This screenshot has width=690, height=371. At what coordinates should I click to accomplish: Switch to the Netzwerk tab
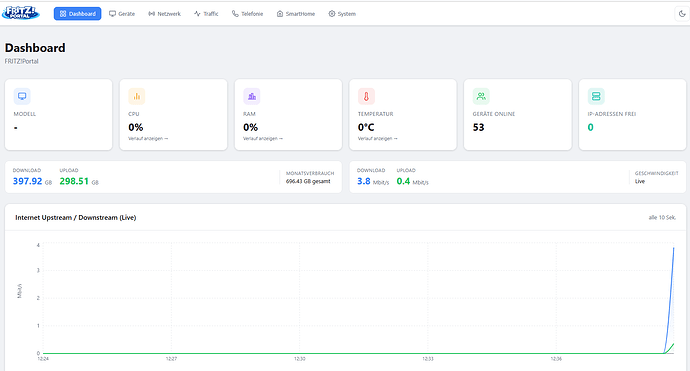(165, 14)
